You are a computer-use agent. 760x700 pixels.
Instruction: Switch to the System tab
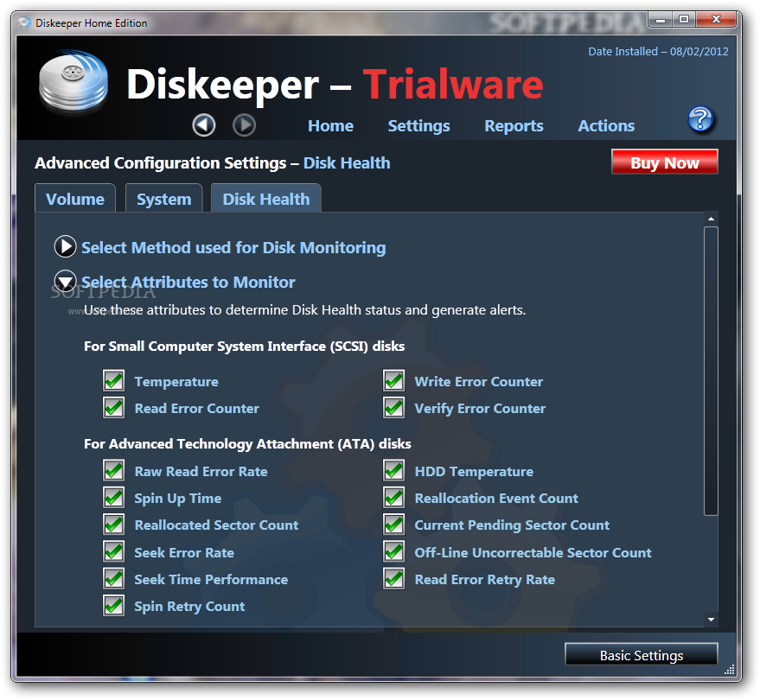pos(163,199)
